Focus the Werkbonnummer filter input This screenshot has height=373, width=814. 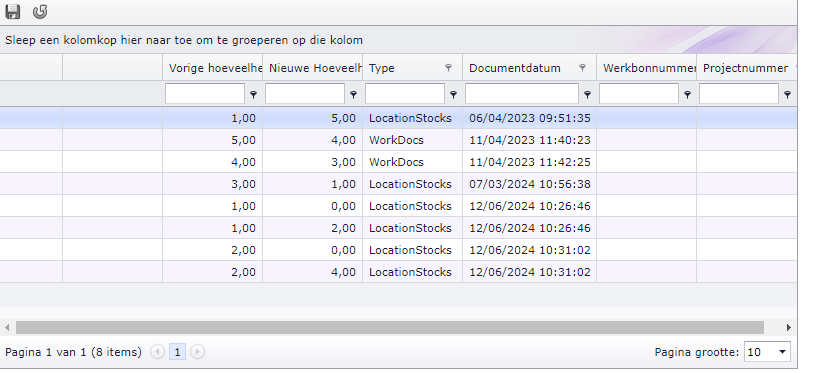[639, 94]
